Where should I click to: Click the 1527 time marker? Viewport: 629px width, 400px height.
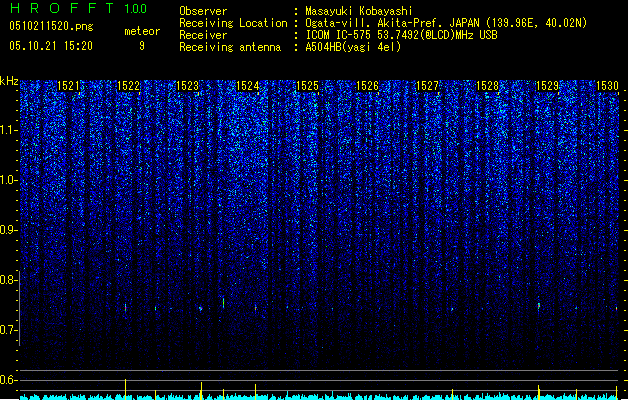pos(428,86)
